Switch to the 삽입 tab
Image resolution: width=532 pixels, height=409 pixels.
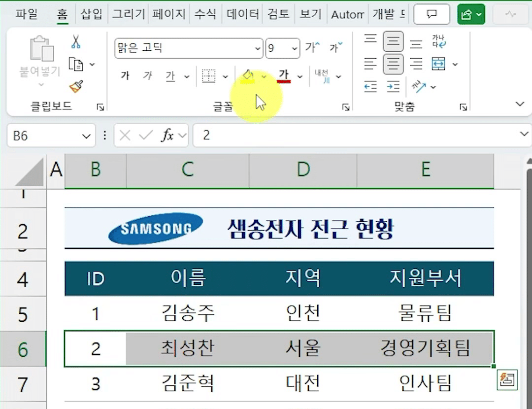(92, 14)
